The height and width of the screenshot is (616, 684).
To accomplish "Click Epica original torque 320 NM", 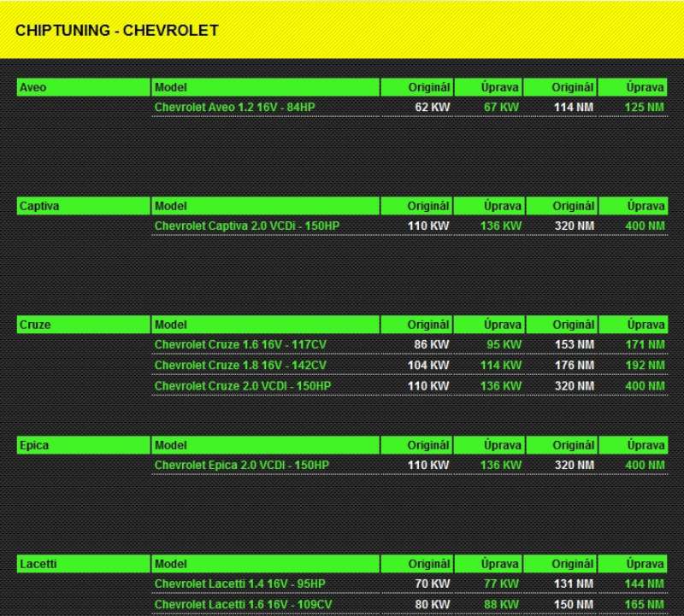I will pos(575,465).
